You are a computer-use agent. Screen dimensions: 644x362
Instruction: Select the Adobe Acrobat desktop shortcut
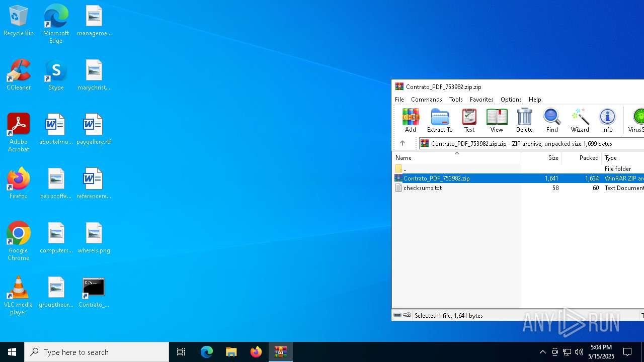[19, 133]
